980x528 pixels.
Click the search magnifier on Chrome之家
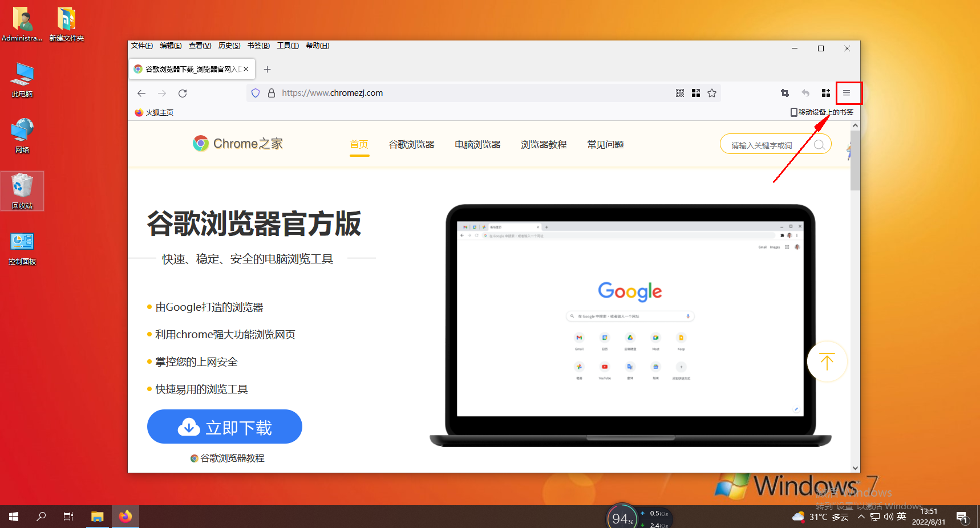(819, 145)
